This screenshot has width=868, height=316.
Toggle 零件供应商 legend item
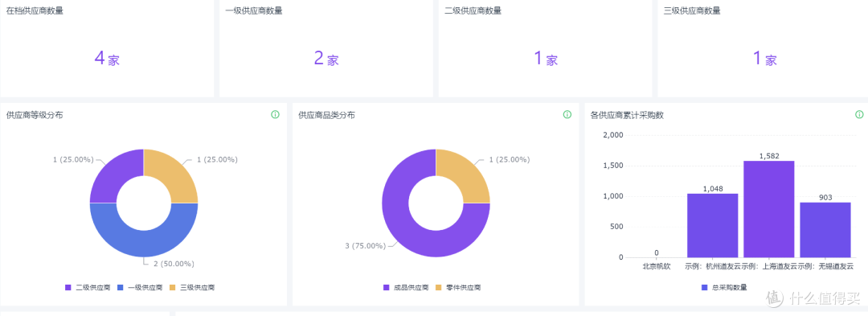click(x=458, y=287)
